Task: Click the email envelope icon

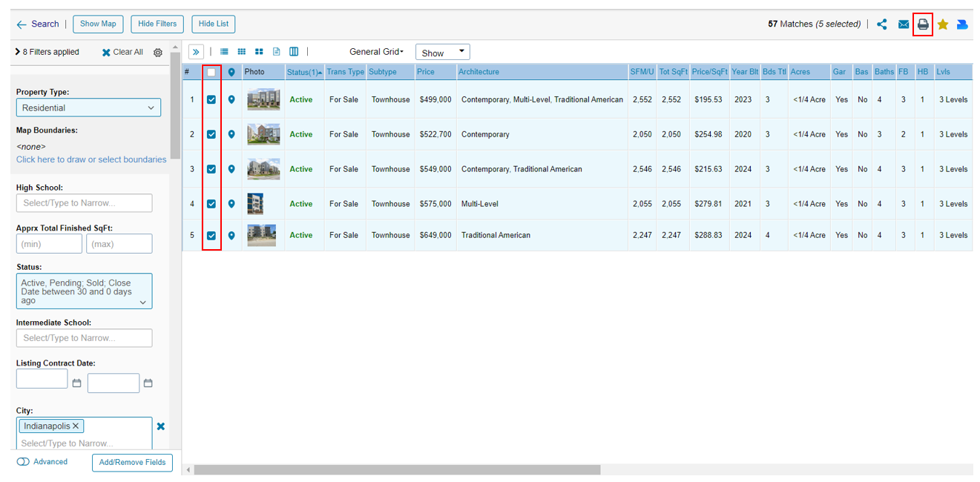Action: point(904,24)
